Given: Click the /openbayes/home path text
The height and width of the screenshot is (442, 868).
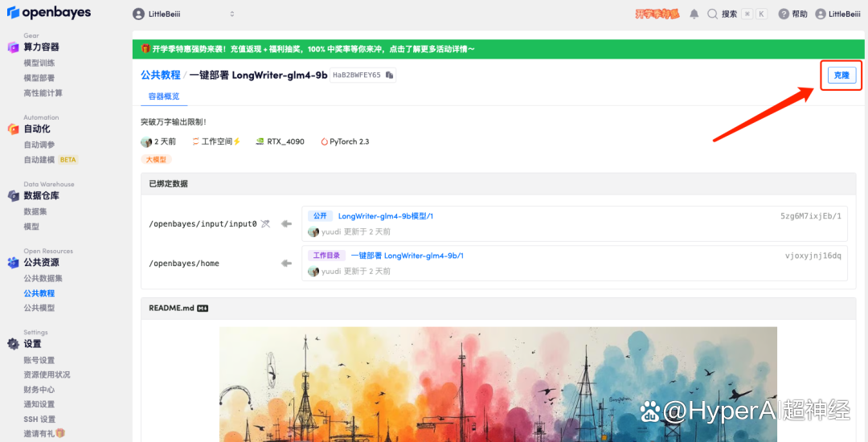Looking at the screenshot, I should [184, 264].
